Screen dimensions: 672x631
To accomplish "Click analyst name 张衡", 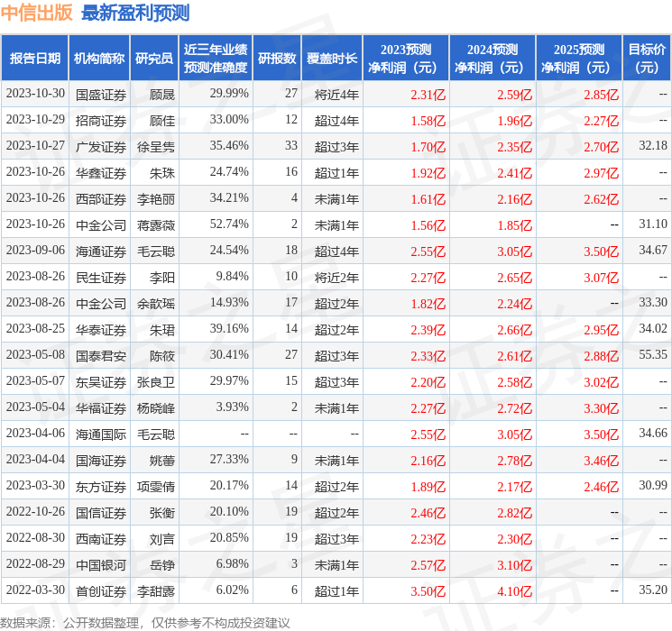I will click(162, 512).
